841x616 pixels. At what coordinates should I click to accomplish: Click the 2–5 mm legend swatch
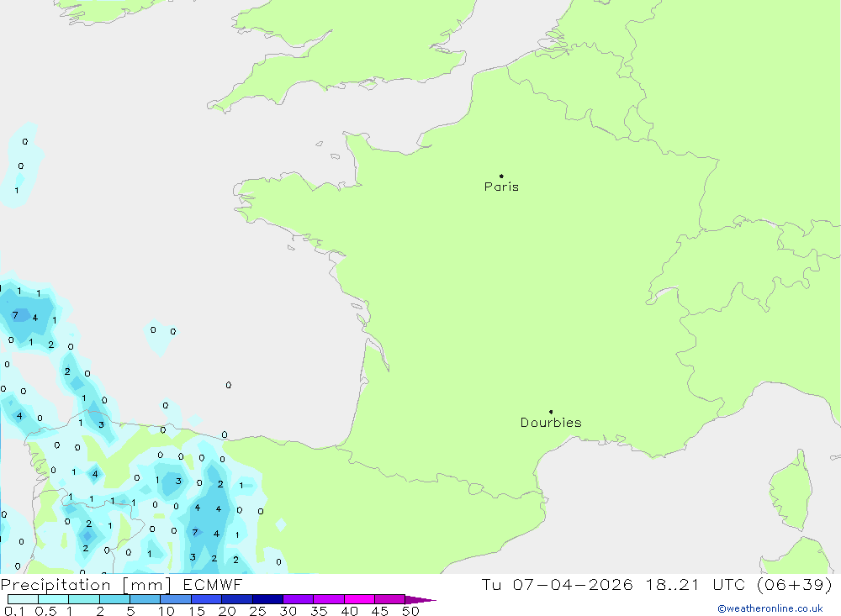click(114, 599)
